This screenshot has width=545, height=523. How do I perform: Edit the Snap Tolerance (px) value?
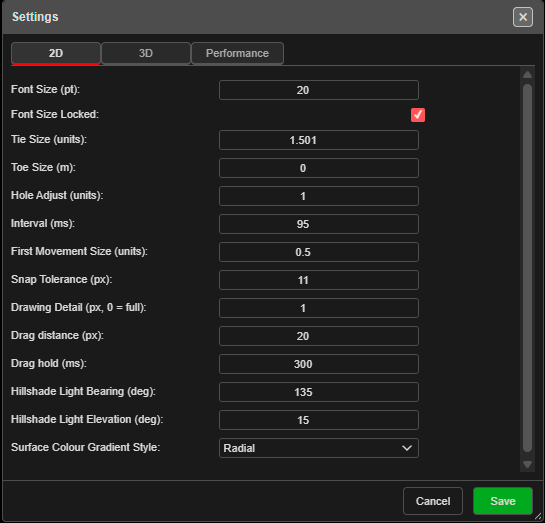(x=319, y=280)
